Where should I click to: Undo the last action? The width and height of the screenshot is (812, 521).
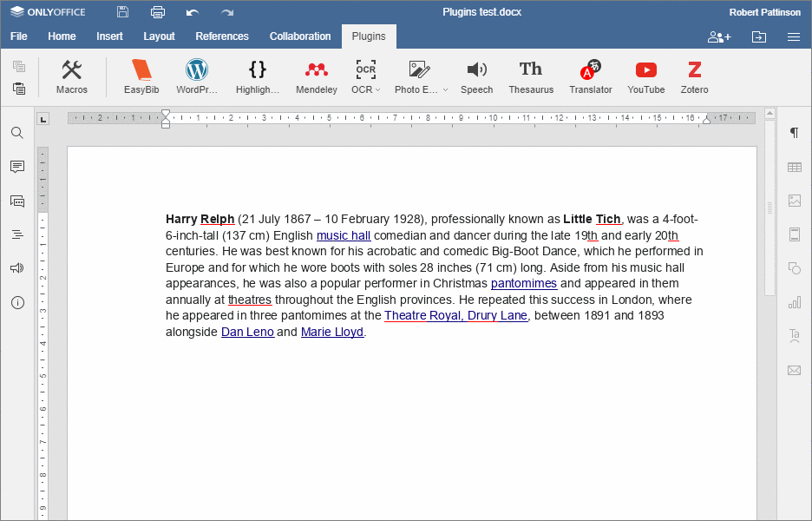tap(193, 12)
